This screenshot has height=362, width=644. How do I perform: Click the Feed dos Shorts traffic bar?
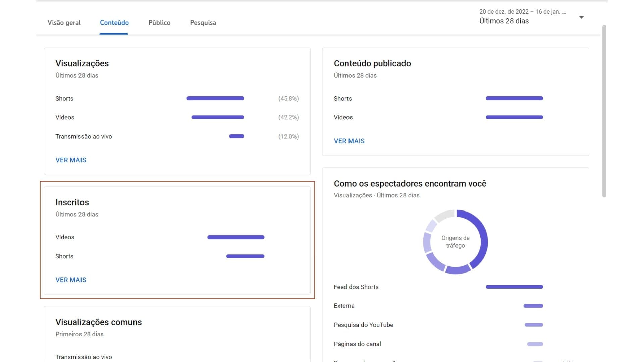(x=514, y=287)
